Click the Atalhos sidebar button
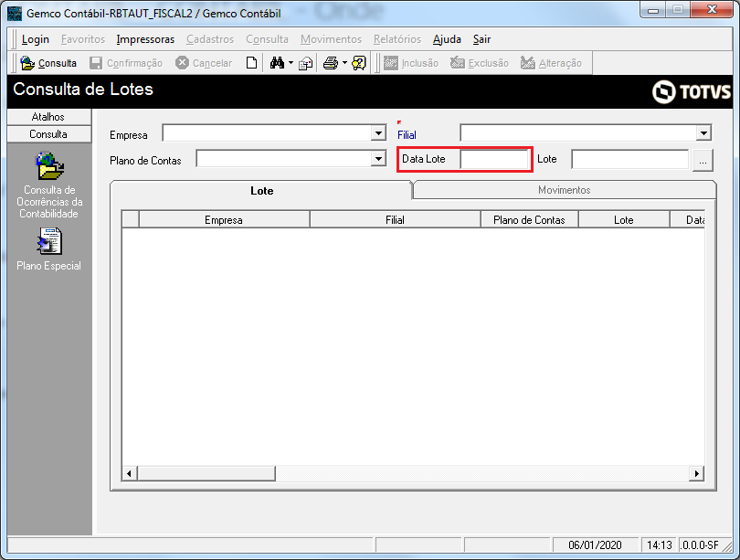 coord(49,117)
